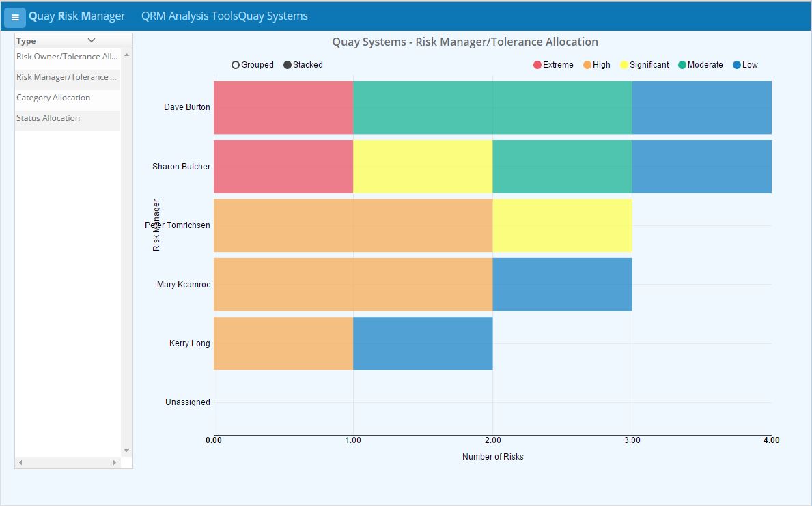Click Mary Kcamroc's Low blue bar
Image resolution: width=812 pixels, height=506 pixels.
(563, 284)
